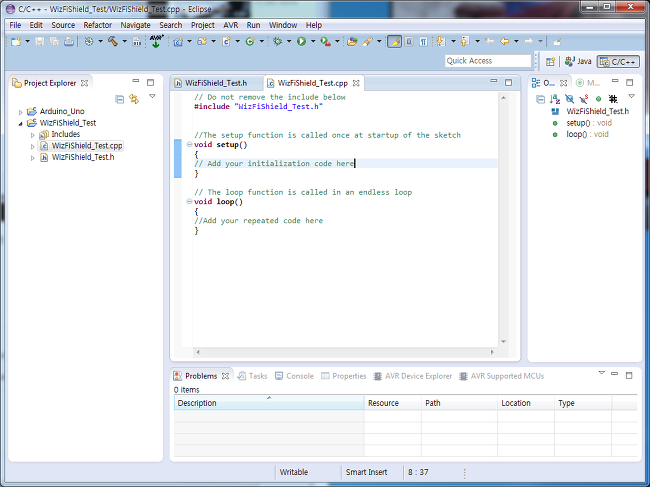650x487 pixels.
Task: Click the New C/C++ Project icon
Action: 178,41
